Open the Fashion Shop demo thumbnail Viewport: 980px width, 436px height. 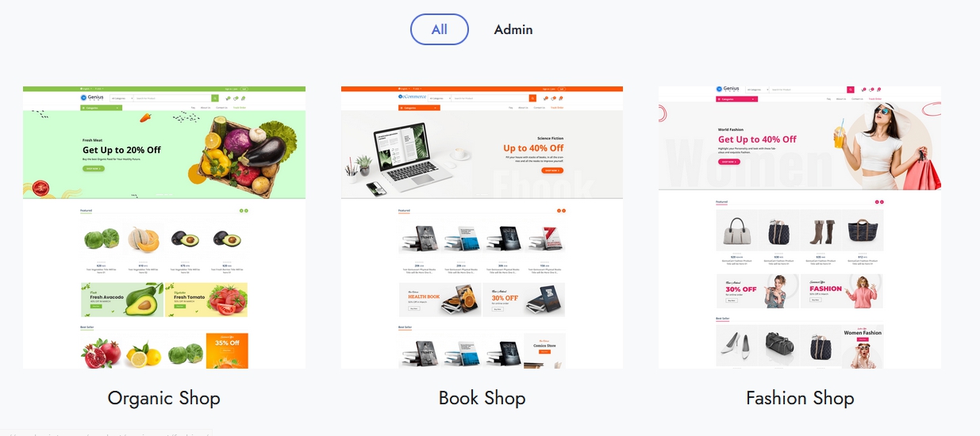point(800,228)
